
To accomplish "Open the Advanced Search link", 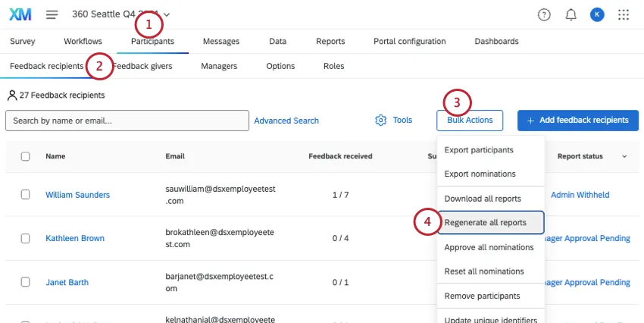I will (286, 121).
